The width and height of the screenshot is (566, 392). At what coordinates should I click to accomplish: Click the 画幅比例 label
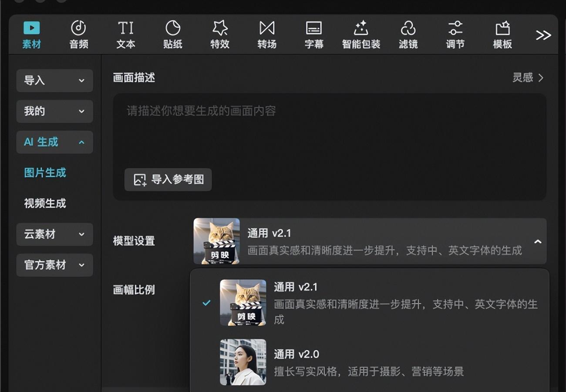(x=134, y=290)
